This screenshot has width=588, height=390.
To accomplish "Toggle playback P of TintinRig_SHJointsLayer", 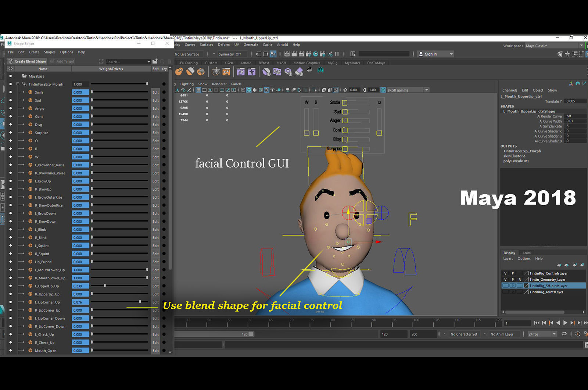I will click(513, 286).
